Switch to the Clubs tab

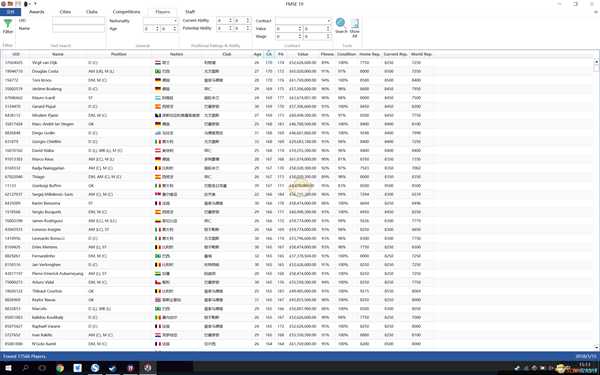92,12
